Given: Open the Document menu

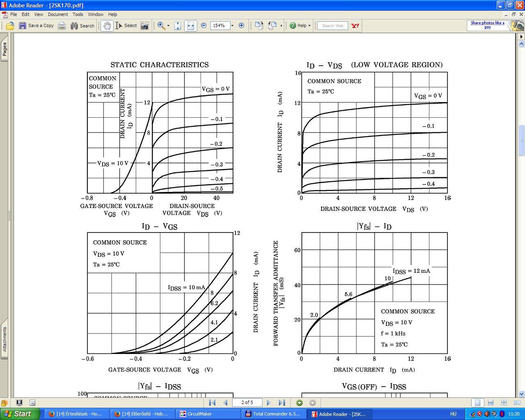Looking at the screenshot, I should point(58,14).
